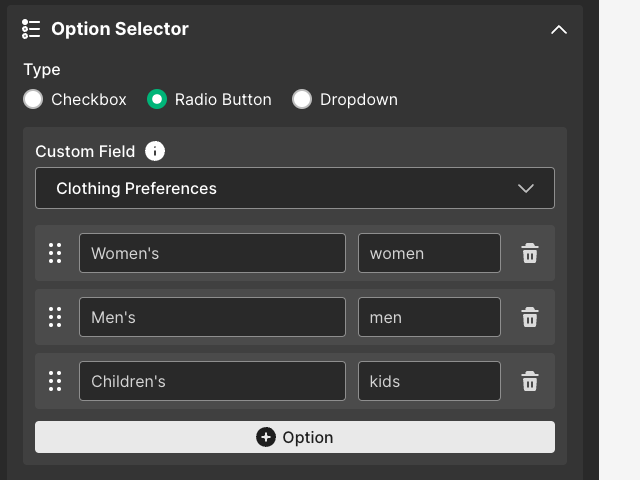Viewport: 640px width, 480px height.
Task: Open the Clothing Preferences dropdown
Action: pyautogui.click(x=295, y=188)
